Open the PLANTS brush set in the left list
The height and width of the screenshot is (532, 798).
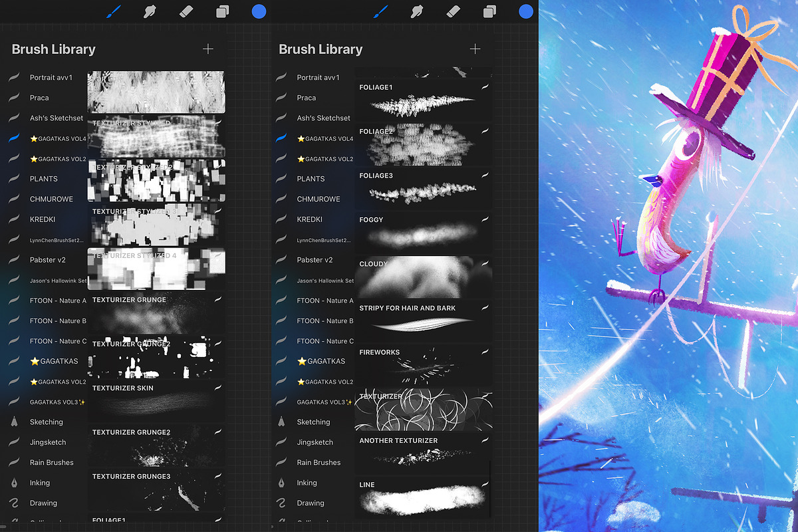[44, 179]
